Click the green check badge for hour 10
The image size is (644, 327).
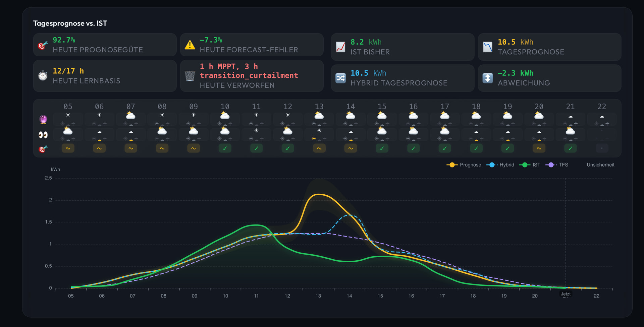(x=225, y=148)
